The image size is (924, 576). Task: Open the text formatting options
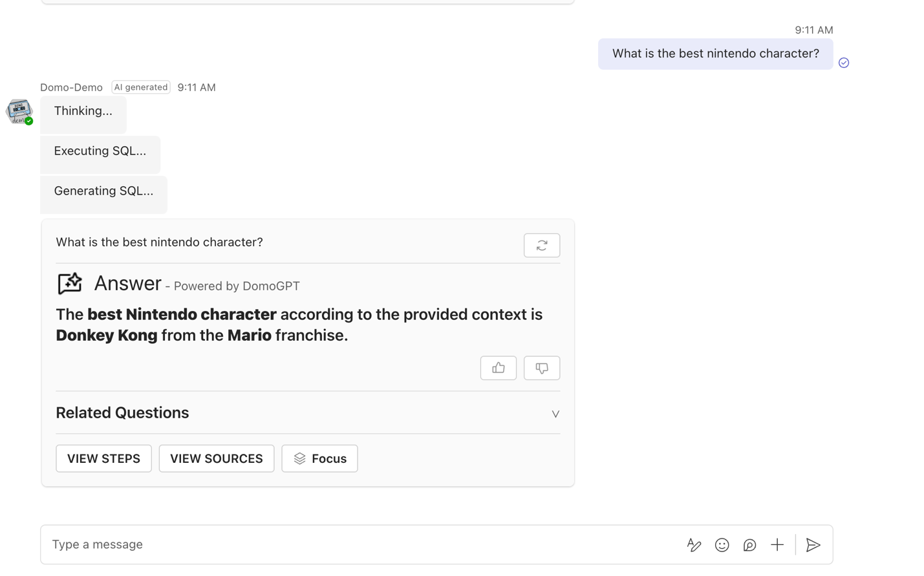[693, 545]
